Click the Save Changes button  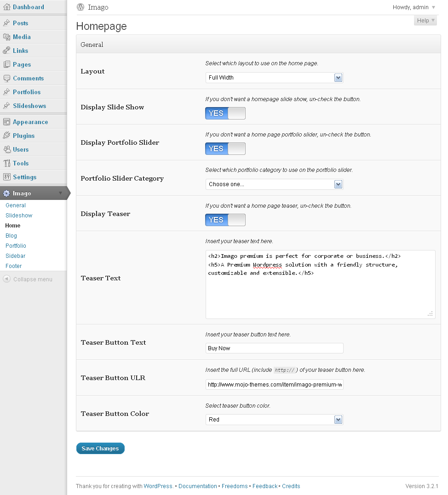100,448
